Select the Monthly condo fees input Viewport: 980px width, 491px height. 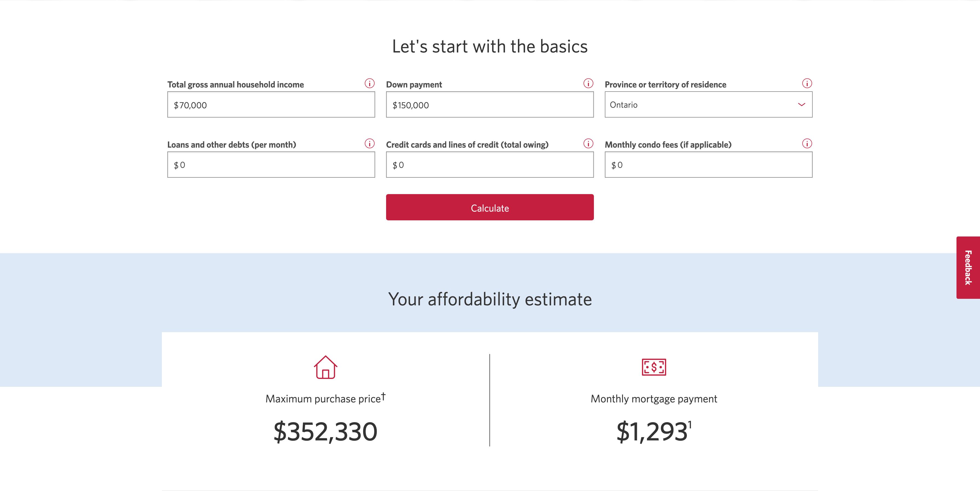point(708,165)
